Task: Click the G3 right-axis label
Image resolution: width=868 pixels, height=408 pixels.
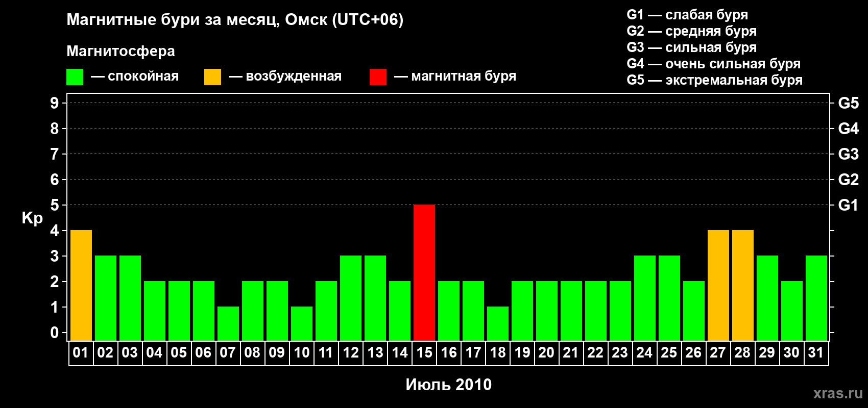Action: 848,154
